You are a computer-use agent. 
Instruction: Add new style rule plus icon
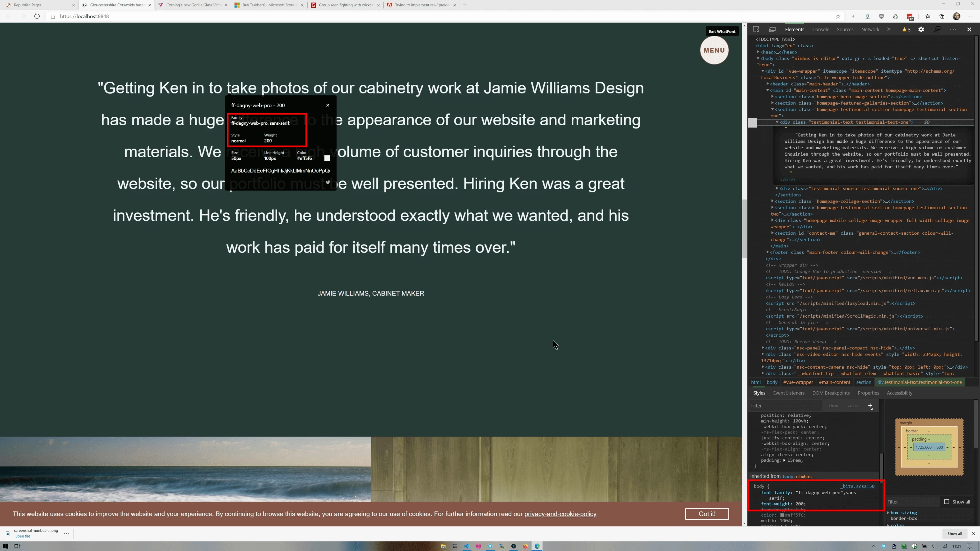(870, 406)
